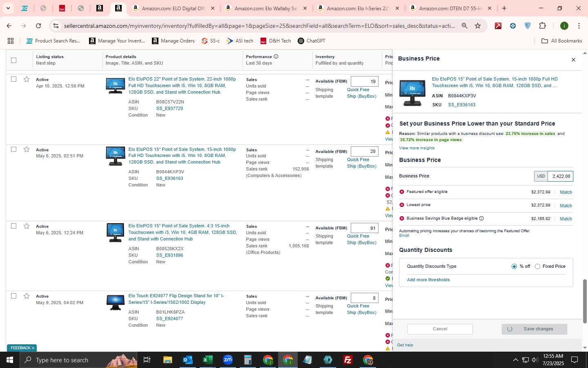This screenshot has height=368, width=588.
Task: Open Outlook from taskbar
Action: point(187,360)
